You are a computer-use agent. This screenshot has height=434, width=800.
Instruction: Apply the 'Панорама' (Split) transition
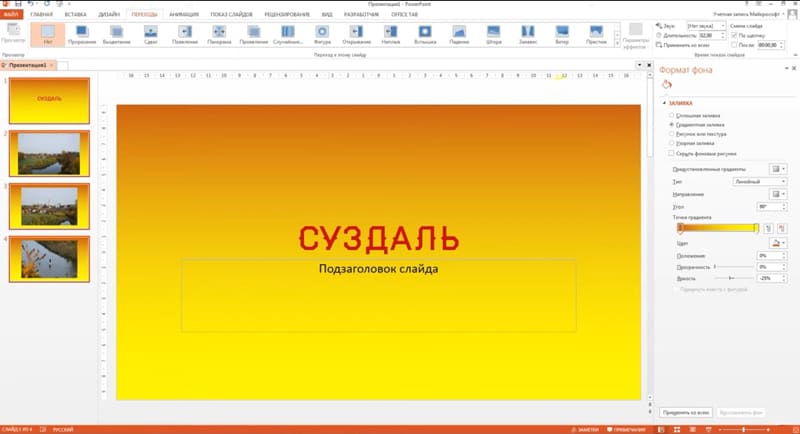click(219, 34)
